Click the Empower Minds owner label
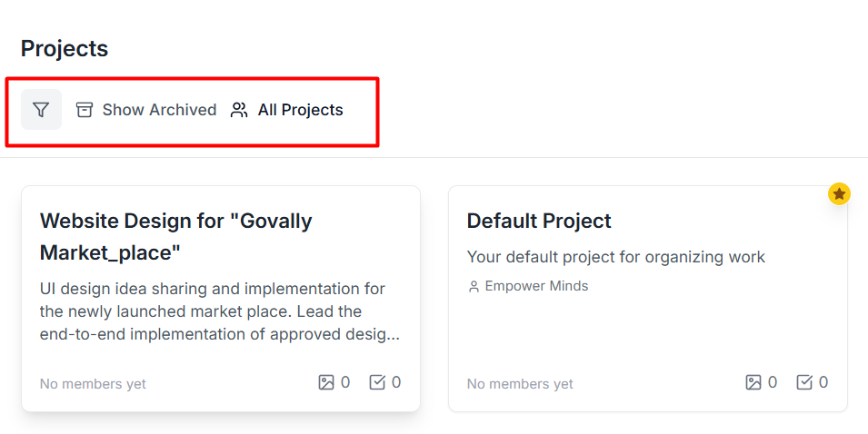 (x=536, y=286)
